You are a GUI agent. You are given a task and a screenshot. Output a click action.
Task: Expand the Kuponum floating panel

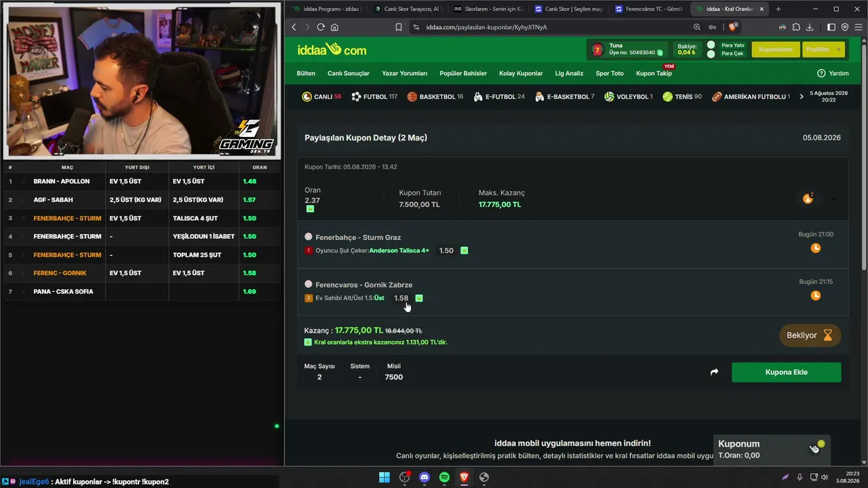click(772, 449)
